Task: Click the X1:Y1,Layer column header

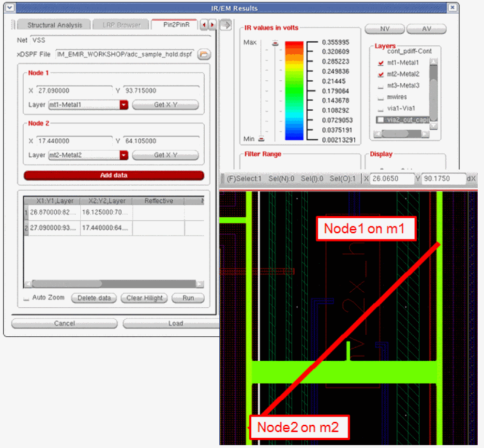Action: coord(54,201)
